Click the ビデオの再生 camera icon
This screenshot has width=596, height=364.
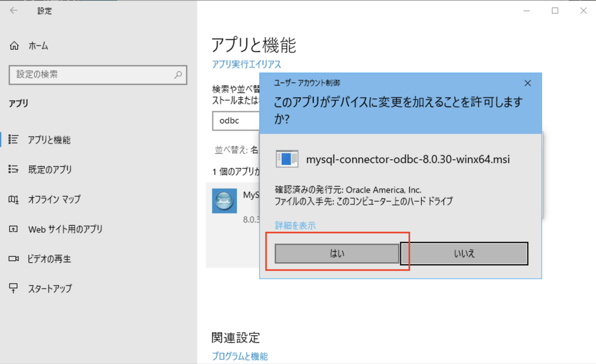14,259
